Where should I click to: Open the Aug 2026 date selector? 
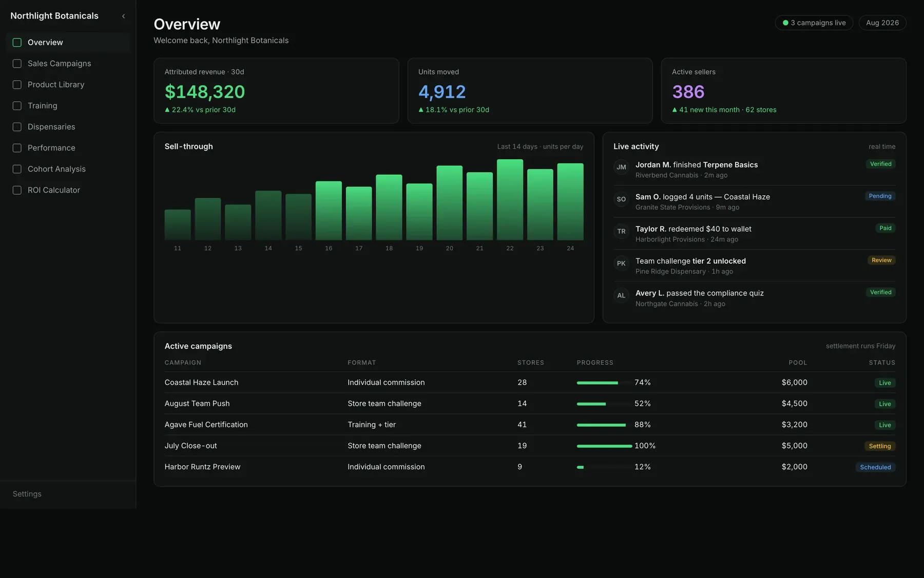882,23
